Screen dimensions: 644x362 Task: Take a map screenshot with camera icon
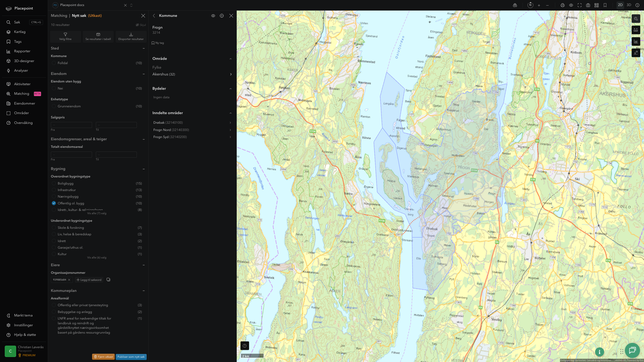588,5
